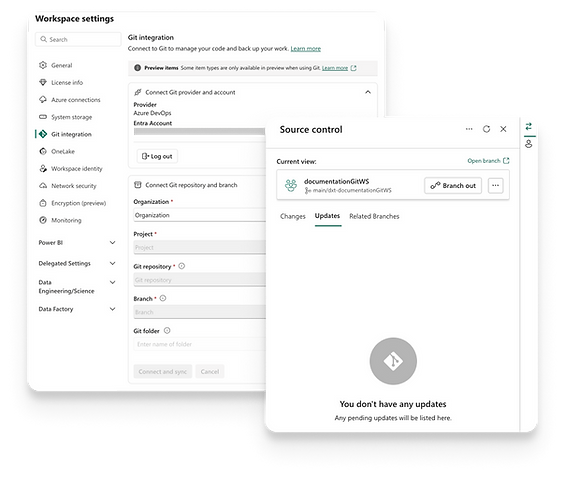Select Git integration in sidebar
565x477 pixels.
[x=71, y=134]
